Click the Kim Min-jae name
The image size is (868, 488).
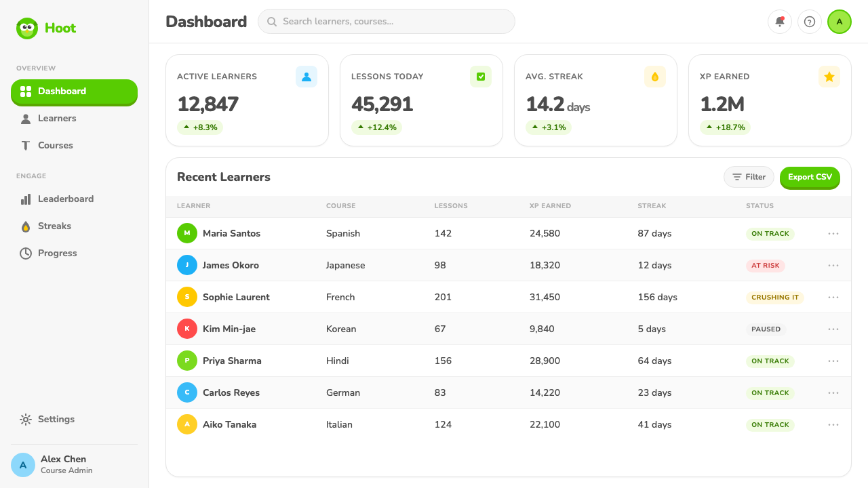(x=229, y=329)
